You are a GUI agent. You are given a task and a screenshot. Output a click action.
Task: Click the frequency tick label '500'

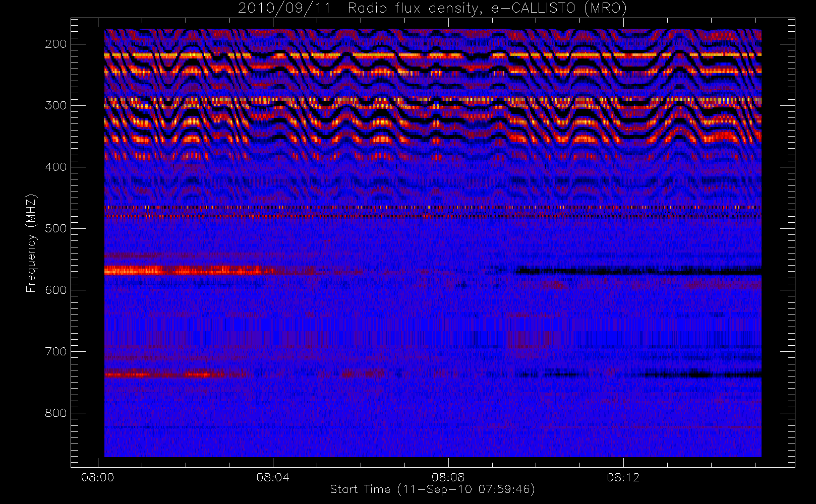[56, 228]
